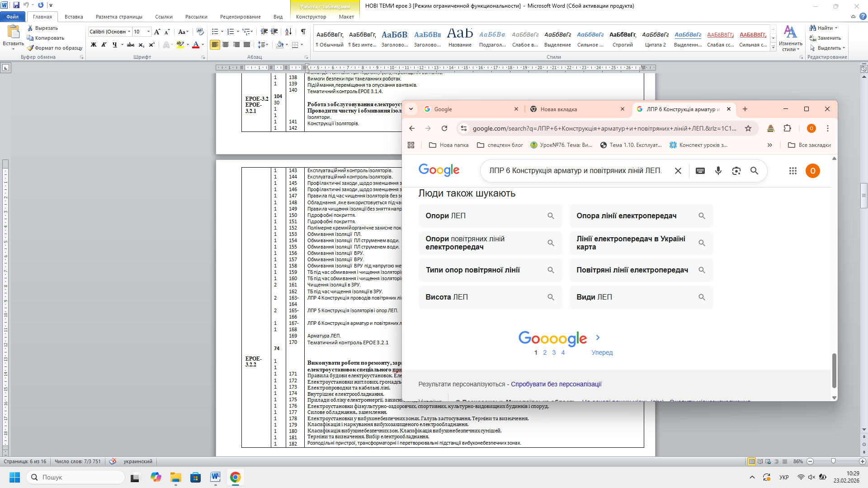The width and height of the screenshot is (868, 488).
Task: Open the Windows Start menu
Action: point(14,477)
